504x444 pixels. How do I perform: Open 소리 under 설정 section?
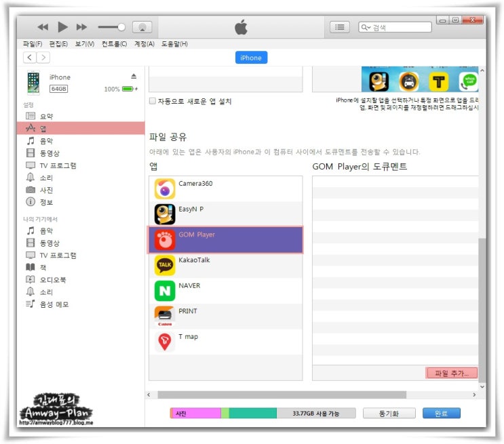pyautogui.click(x=80, y=178)
